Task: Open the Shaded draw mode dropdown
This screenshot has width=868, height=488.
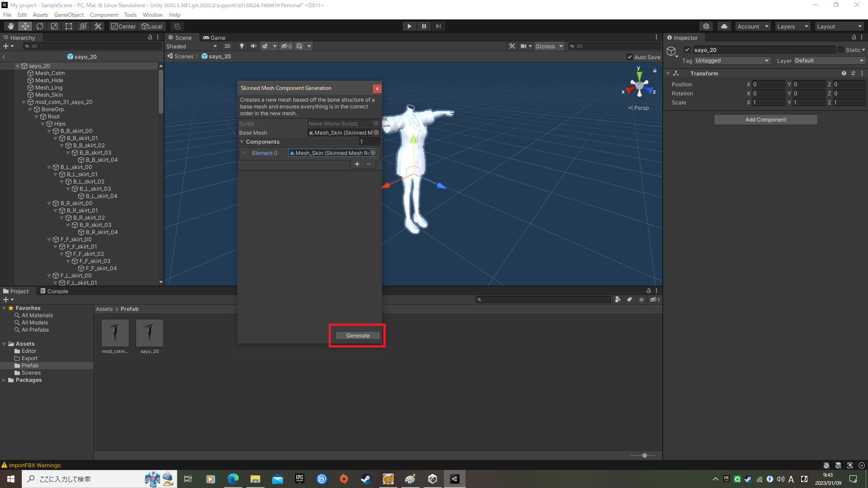Action: point(192,46)
